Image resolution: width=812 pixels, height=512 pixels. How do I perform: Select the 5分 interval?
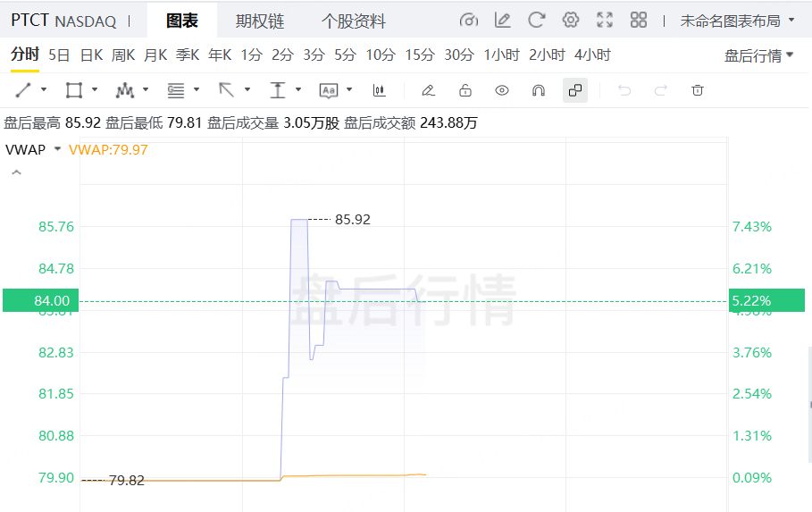tap(345, 55)
